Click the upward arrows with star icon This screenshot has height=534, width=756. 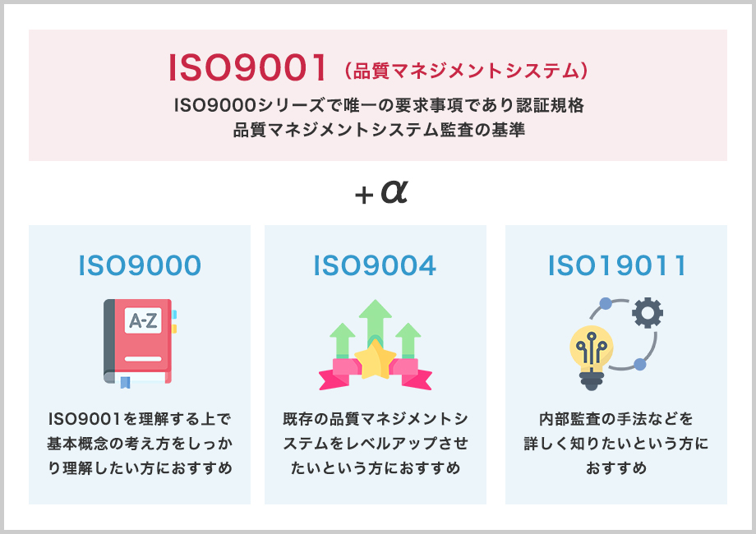click(376, 343)
